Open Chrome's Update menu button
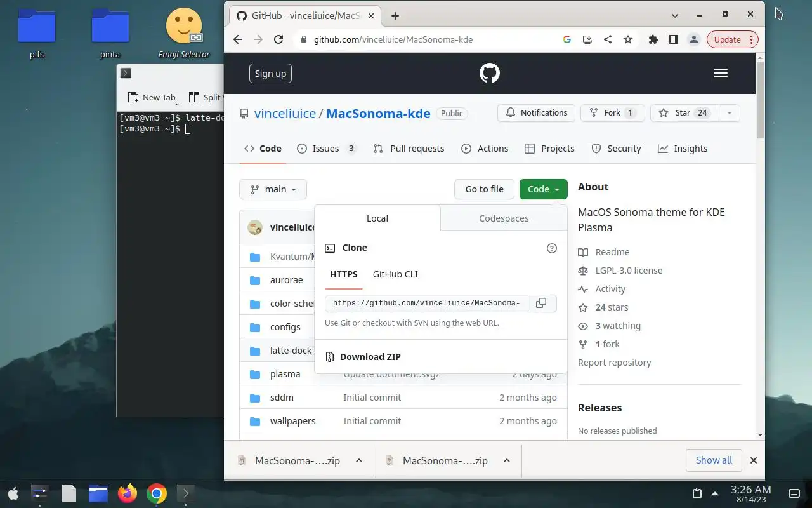 point(733,39)
